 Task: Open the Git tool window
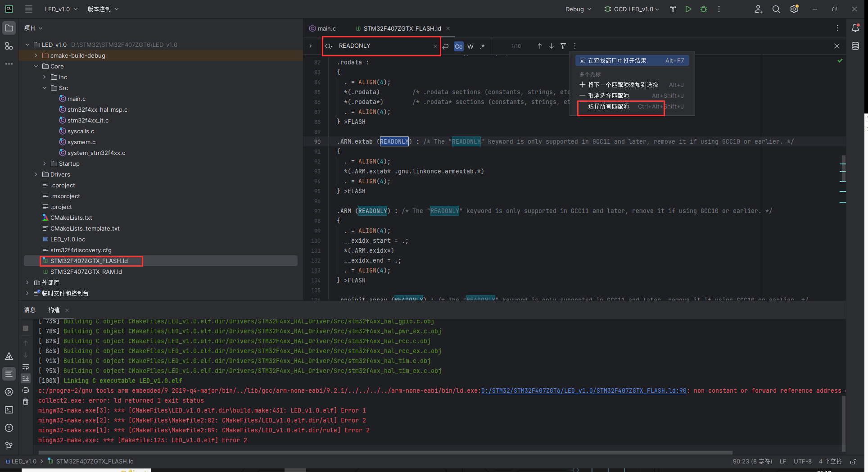(x=9, y=445)
